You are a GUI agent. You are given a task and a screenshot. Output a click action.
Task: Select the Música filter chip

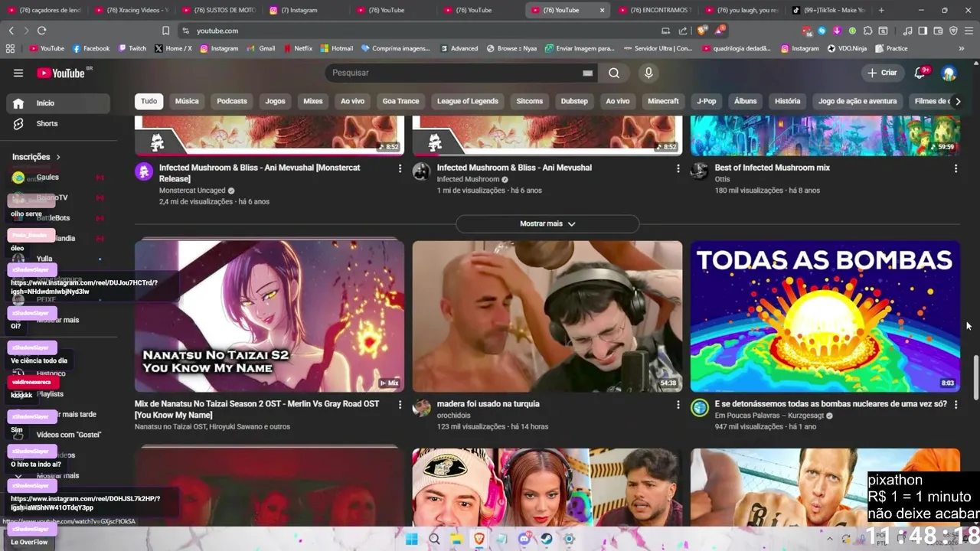click(187, 101)
